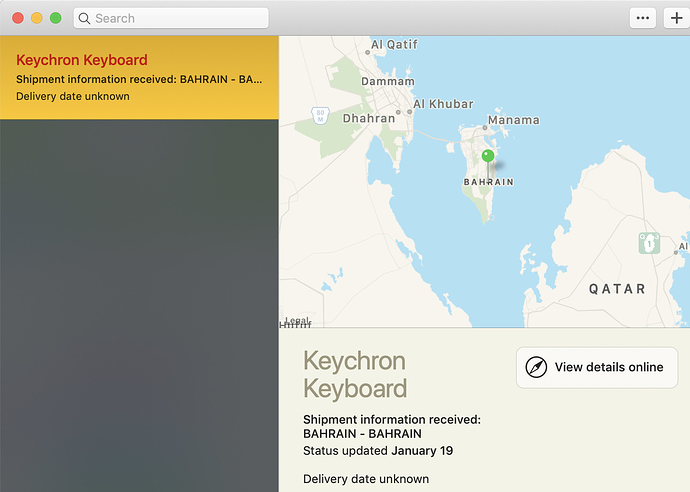Open the Legal link on the map
The height and width of the screenshot is (492, 690).
coord(297,320)
